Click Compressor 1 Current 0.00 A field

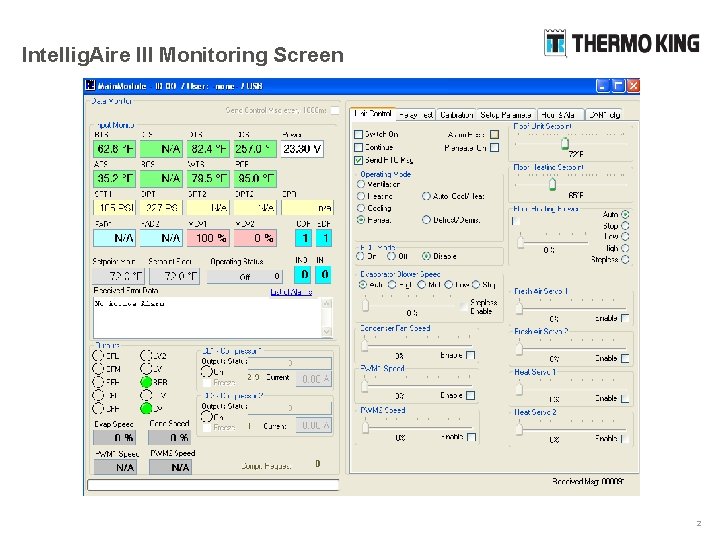coord(314,379)
